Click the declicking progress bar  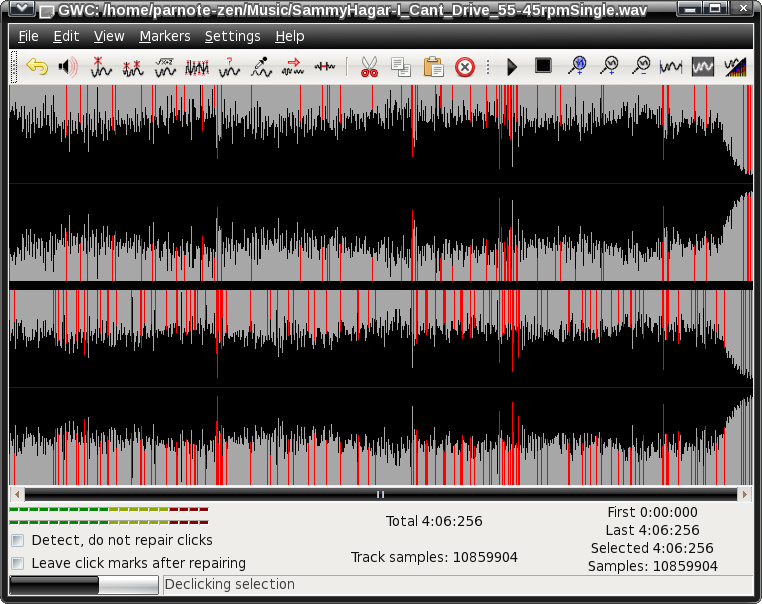point(84,585)
